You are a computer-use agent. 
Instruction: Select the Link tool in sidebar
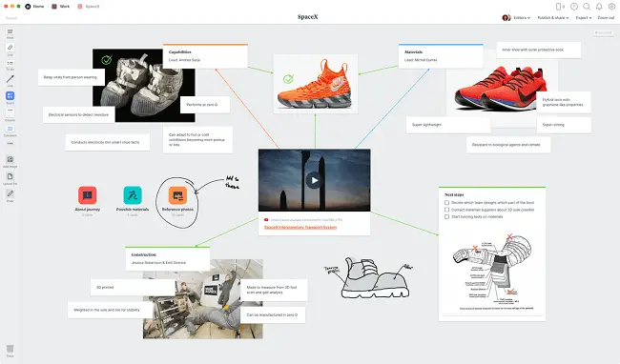(10, 48)
